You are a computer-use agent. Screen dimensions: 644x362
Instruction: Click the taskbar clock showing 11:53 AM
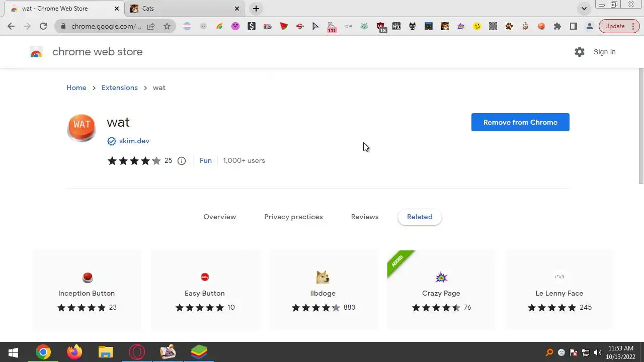tap(620, 352)
